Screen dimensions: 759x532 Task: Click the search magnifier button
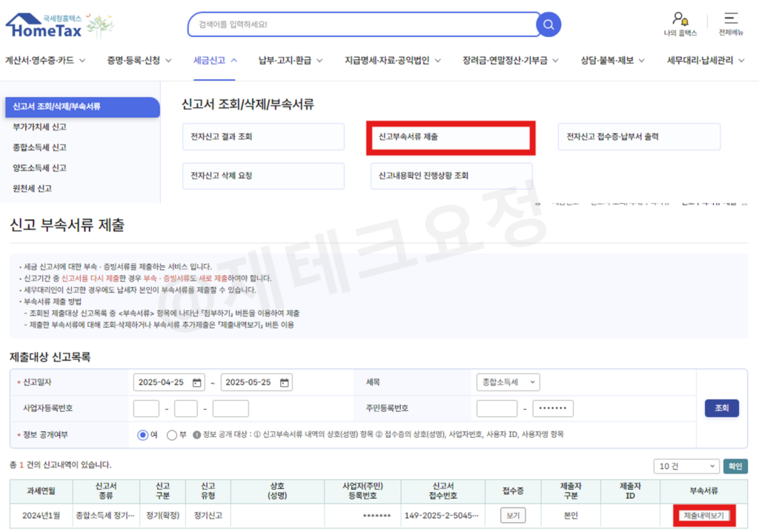point(548,24)
